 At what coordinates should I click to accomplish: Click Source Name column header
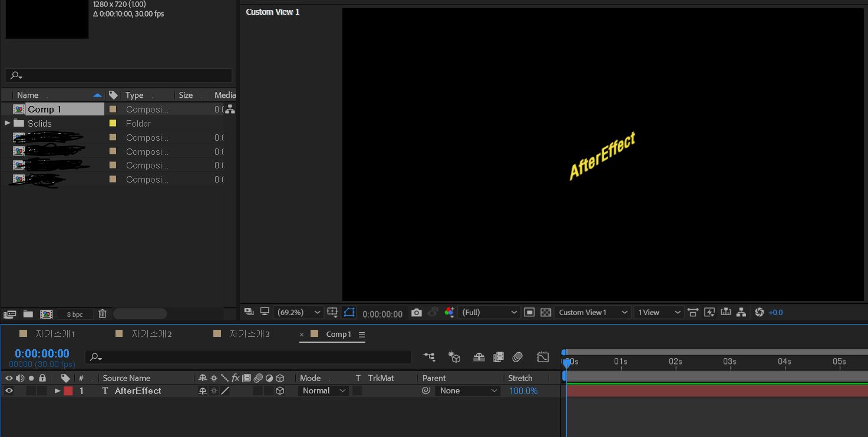pos(127,378)
